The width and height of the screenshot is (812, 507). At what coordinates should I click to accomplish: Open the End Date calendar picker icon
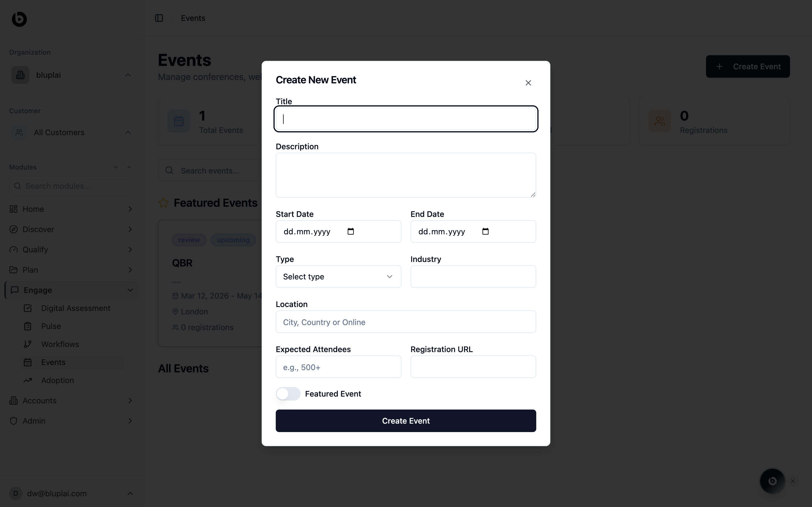point(485,231)
